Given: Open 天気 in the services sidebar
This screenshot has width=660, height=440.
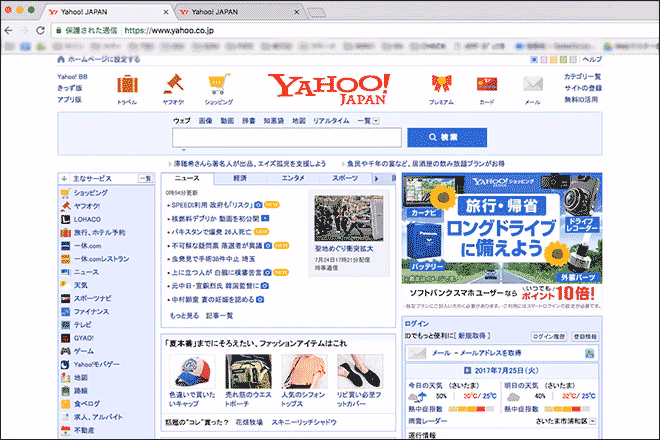Looking at the screenshot, I should 81,285.
